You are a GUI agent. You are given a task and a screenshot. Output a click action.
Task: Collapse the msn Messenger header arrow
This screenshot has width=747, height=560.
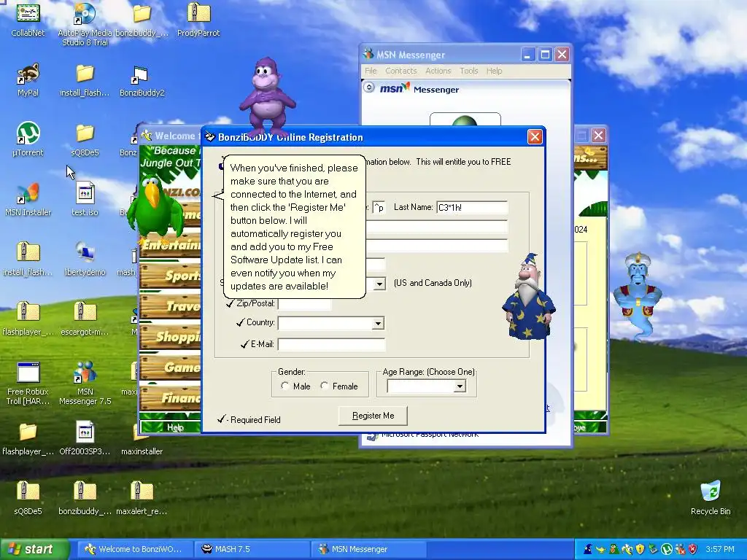click(368, 87)
